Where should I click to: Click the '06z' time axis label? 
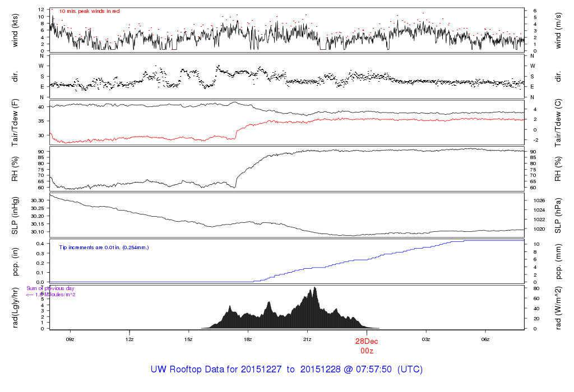(485, 339)
